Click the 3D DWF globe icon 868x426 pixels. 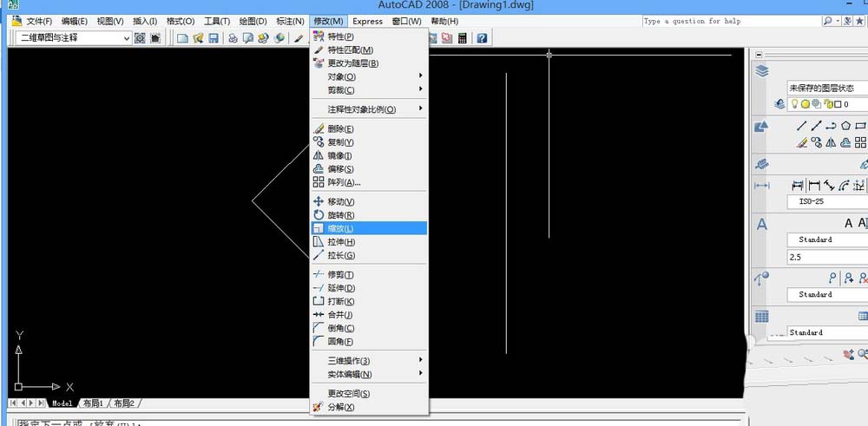click(x=279, y=38)
